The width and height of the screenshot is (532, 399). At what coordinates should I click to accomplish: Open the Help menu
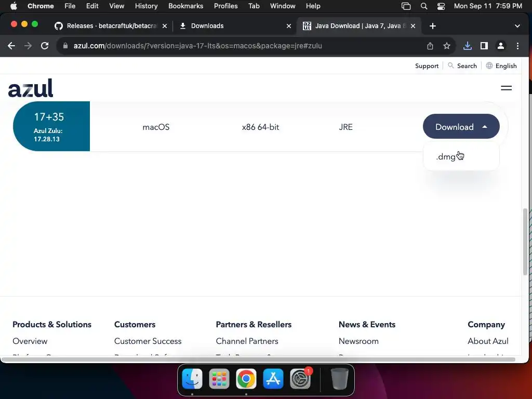click(x=313, y=6)
